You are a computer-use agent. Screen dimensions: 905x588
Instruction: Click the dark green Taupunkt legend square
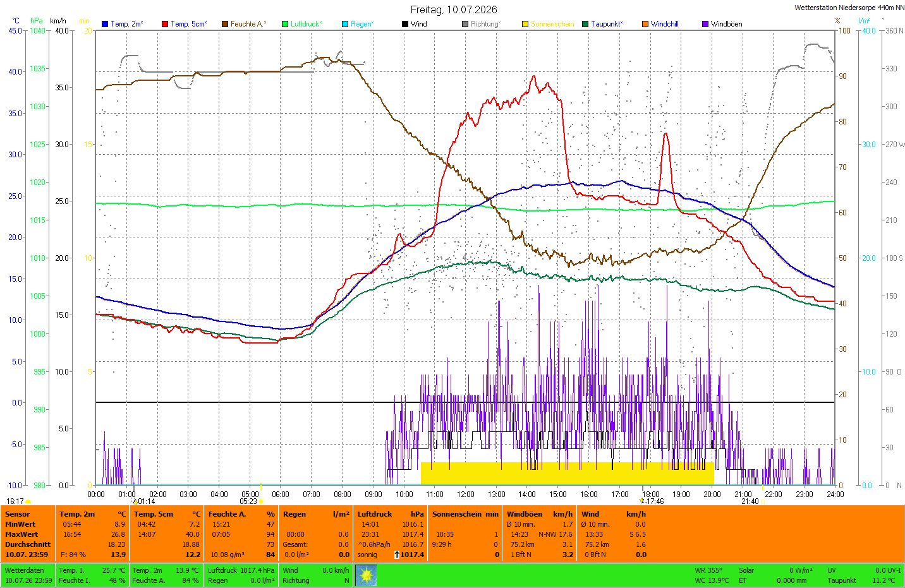[x=585, y=24]
